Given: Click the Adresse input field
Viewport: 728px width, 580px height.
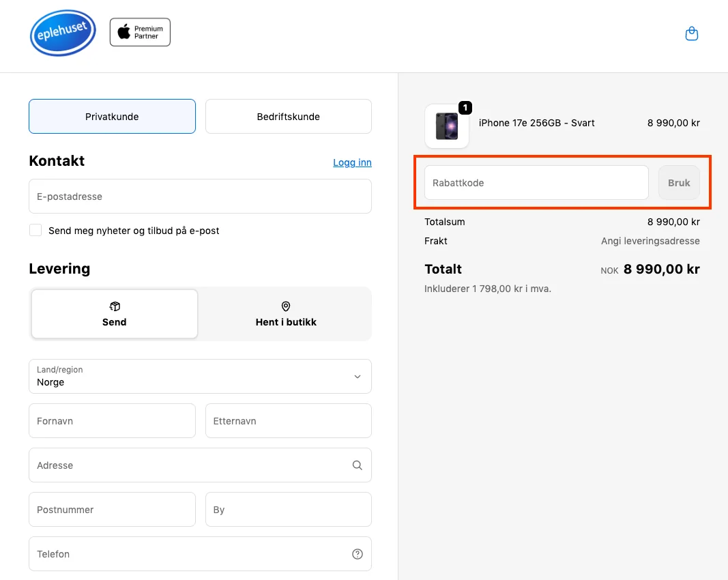Looking at the screenshot, I should point(200,465).
